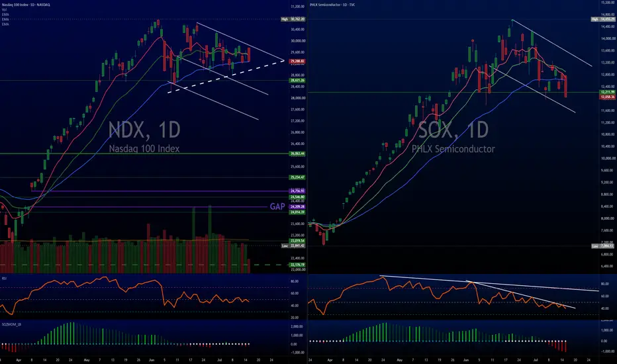
Task: Click the NDX, 1D watermark text
Action: (x=144, y=130)
